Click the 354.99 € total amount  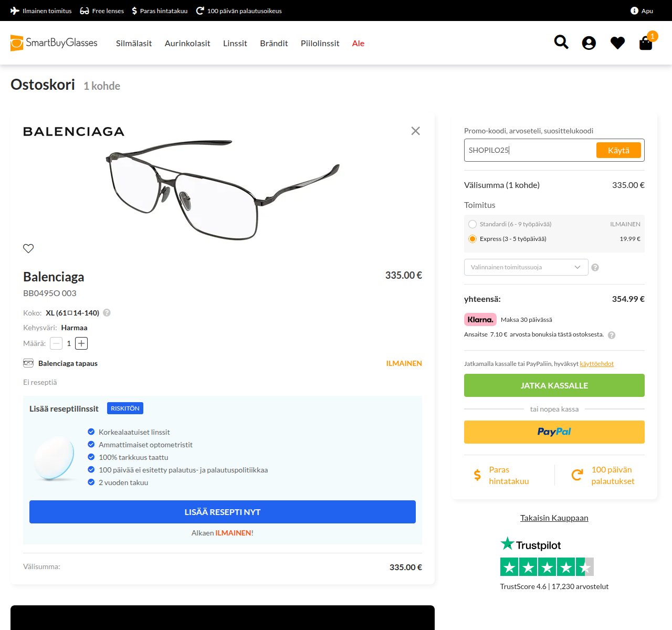(628, 299)
